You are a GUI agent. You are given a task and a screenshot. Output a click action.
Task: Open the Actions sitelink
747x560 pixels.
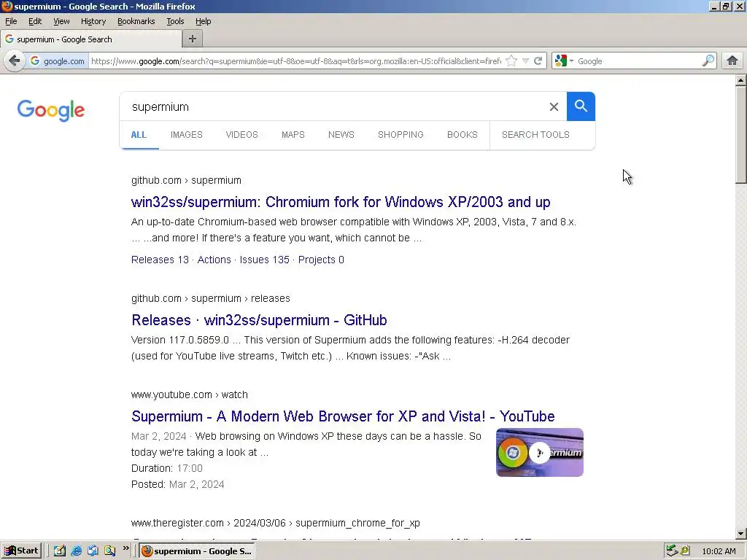214,260
